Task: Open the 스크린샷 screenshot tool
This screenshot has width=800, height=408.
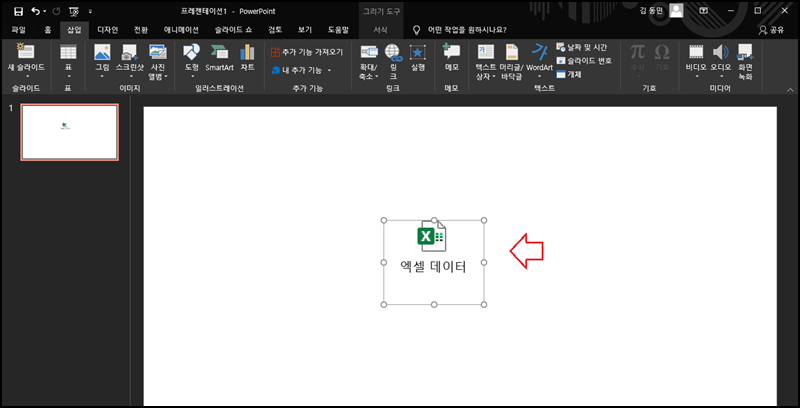Action: click(x=130, y=61)
